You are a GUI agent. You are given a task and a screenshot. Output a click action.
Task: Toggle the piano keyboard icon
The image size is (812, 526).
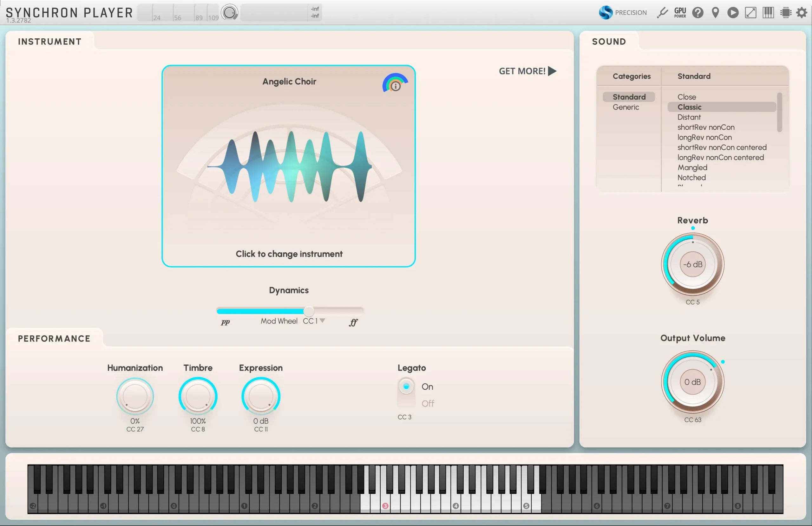768,13
